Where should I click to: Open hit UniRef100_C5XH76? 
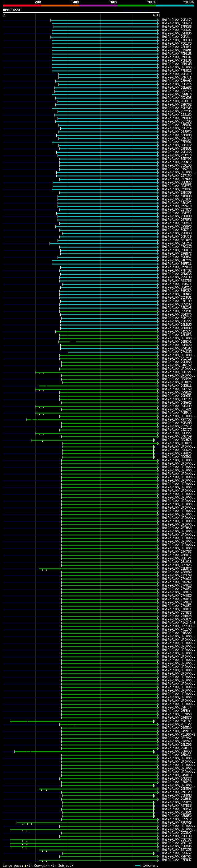pos(177,440)
